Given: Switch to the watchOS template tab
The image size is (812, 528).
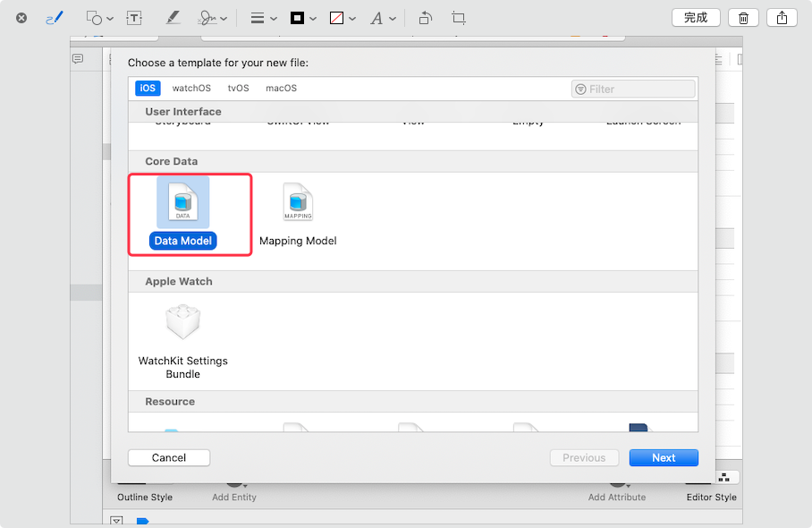Looking at the screenshot, I should (x=191, y=88).
